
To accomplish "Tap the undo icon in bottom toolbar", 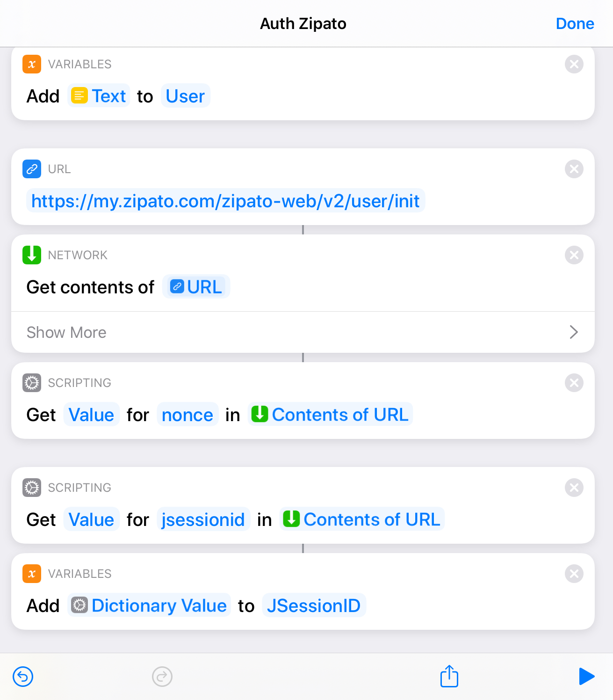I will tap(23, 677).
